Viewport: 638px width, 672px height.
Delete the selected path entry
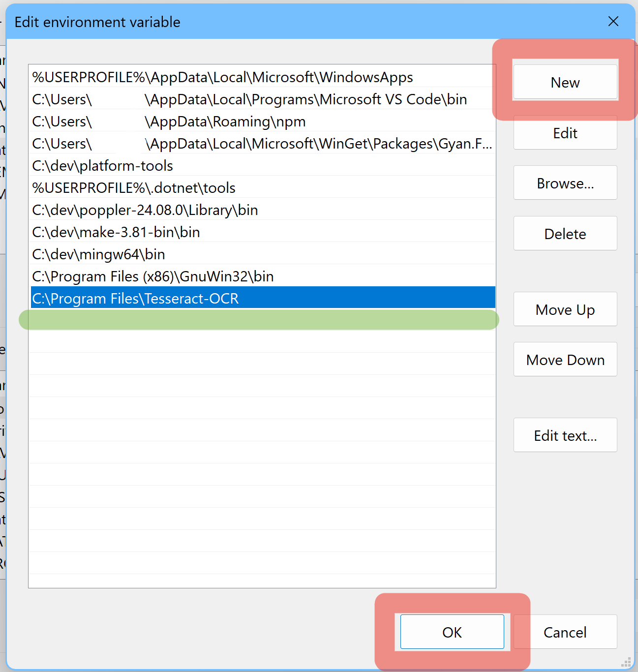click(x=565, y=234)
